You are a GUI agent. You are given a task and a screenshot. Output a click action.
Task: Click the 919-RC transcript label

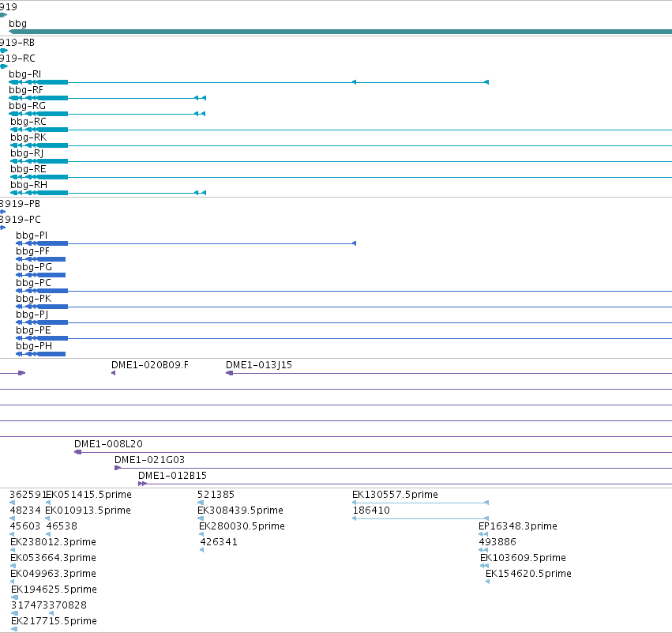point(17,58)
